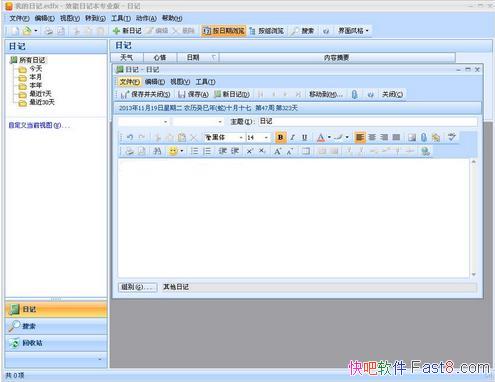The width and height of the screenshot is (495, 382).
Task: Justify the text alignment
Action: point(396,137)
